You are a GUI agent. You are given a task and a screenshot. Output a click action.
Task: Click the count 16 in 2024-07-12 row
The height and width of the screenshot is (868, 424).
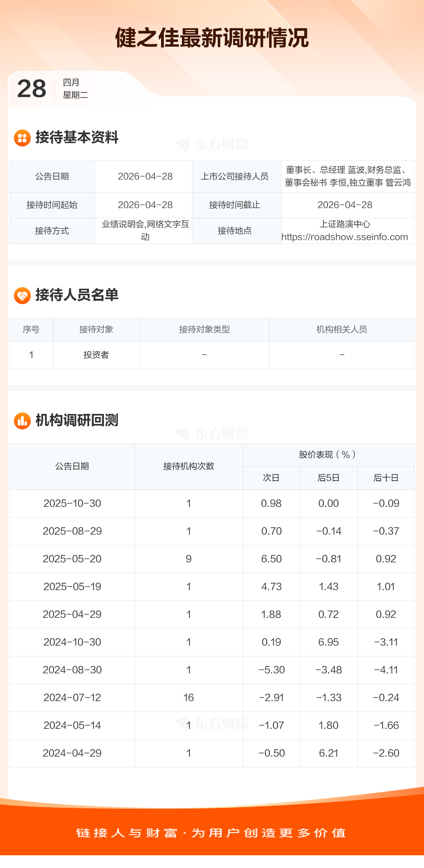click(188, 698)
